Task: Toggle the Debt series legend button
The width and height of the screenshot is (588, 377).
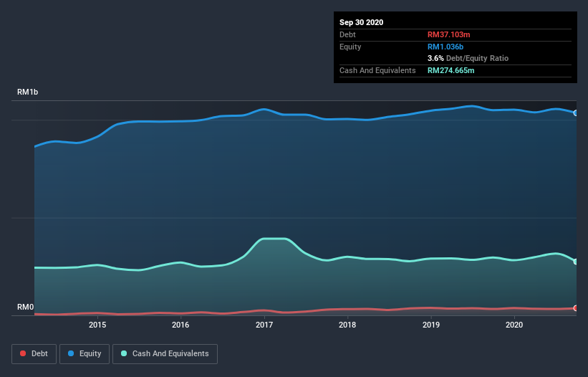Action: pos(34,354)
